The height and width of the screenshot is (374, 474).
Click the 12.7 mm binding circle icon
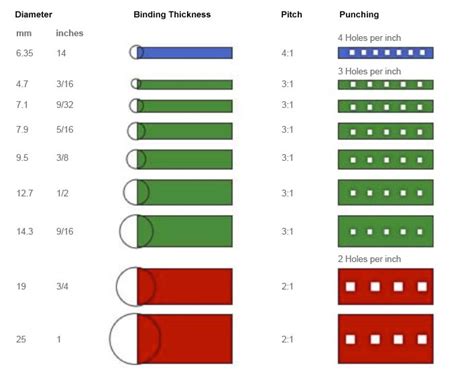click(136, 192)
